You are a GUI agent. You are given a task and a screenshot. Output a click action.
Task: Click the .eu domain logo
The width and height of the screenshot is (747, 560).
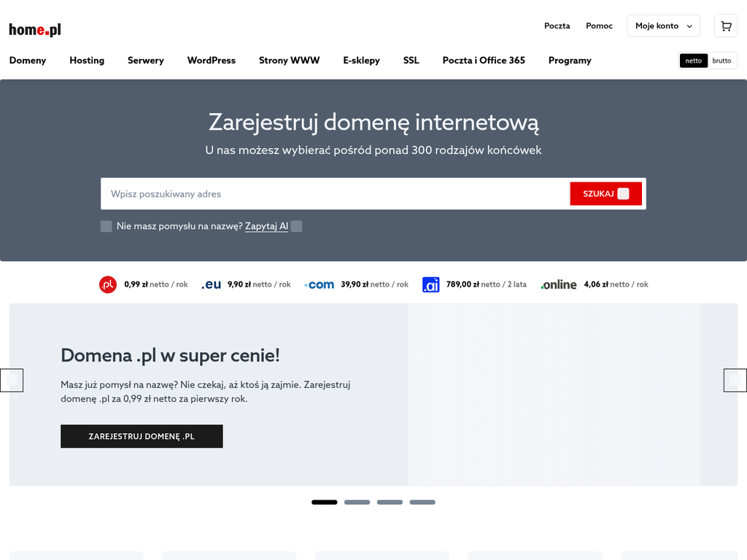(x=211, y=285)
